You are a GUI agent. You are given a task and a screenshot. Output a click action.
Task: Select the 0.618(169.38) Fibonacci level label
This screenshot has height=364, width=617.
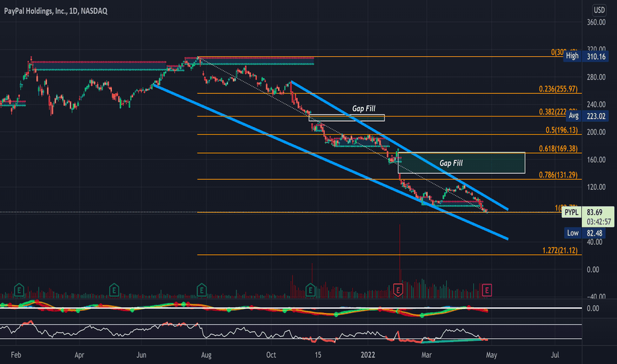[x=558, y=149]
